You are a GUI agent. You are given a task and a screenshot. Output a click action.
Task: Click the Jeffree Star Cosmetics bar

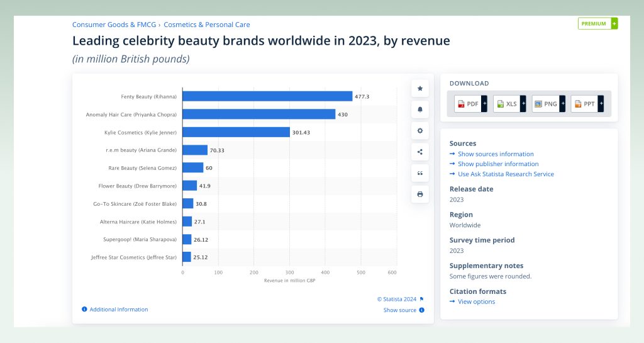(187, 257)
